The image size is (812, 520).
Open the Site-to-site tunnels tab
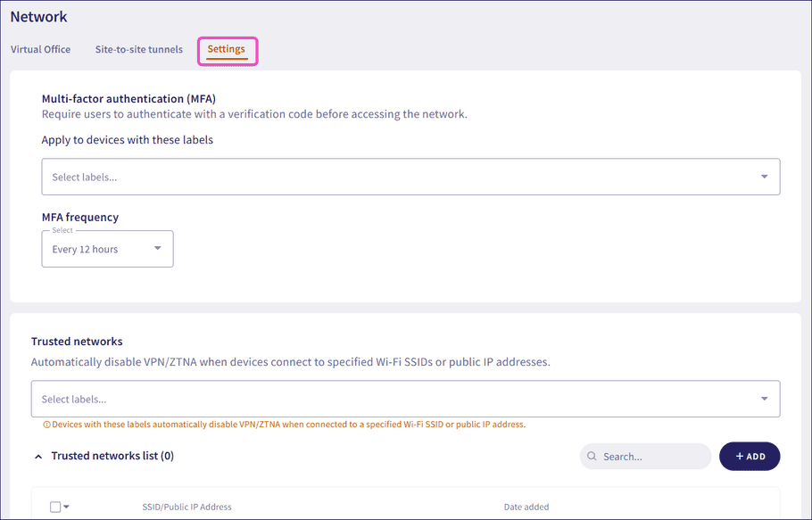point(138,49)
